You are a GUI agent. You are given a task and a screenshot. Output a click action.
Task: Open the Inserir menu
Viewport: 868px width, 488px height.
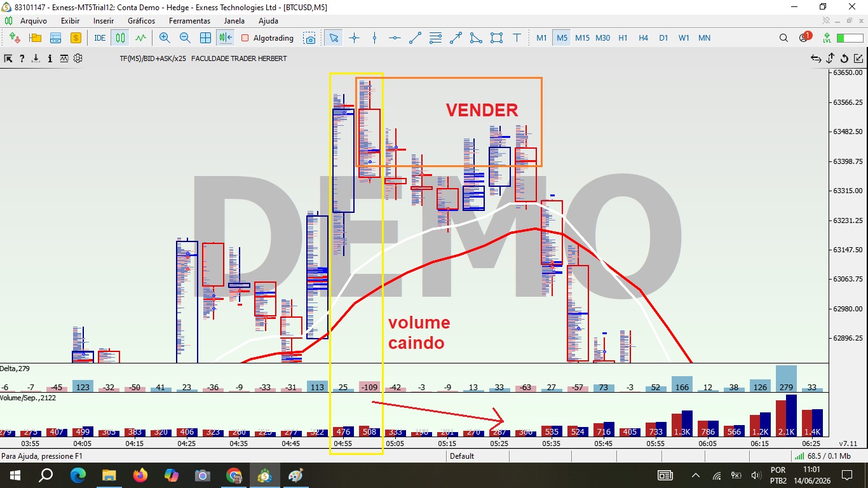[104, 21]
